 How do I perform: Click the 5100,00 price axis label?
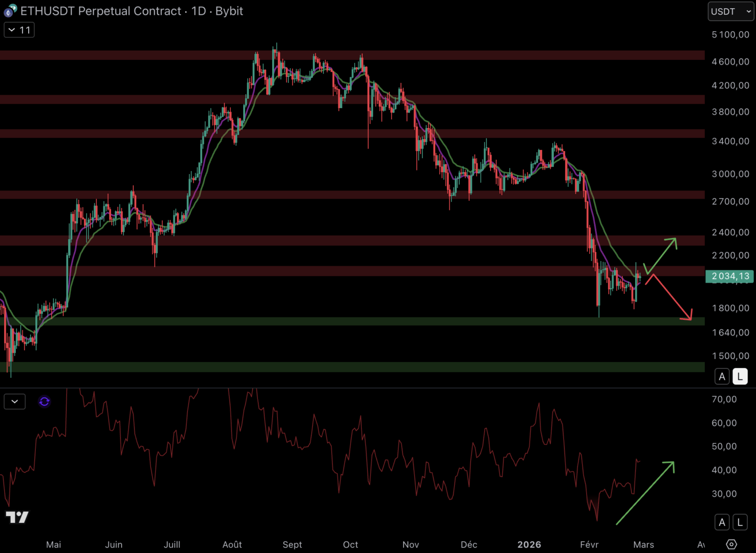click(x=730, y=34)
